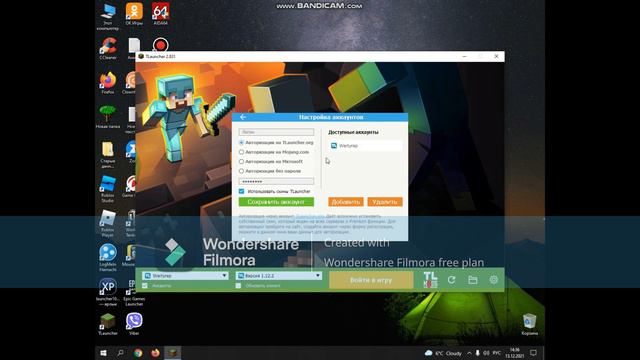
Task: Click the refresh icon in TLauncher's bottom bar
Action: pyautogui.click(x=451, y=280)
